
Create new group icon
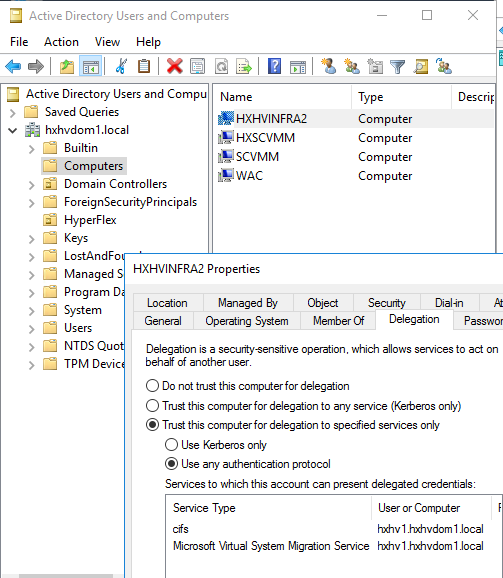(352, 66)
